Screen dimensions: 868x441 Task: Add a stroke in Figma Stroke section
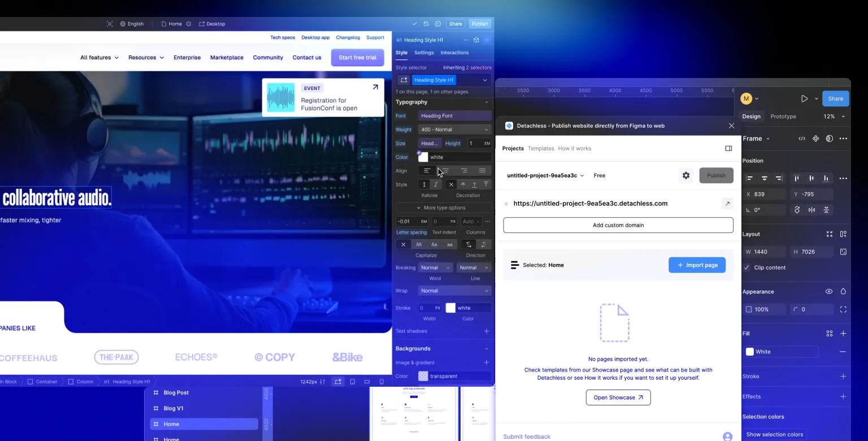click(843, 377)
